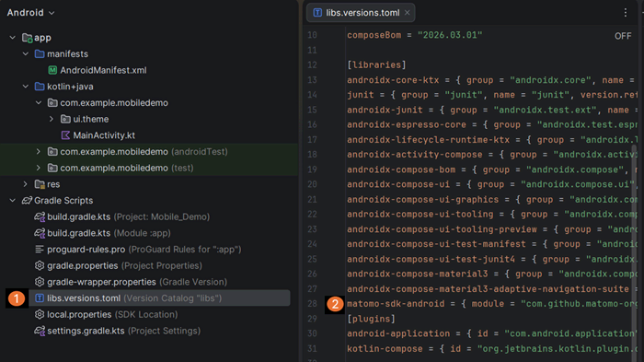Click the res folder icon
Viewport: 644px width, 362px height.
[x=40, y=184]
